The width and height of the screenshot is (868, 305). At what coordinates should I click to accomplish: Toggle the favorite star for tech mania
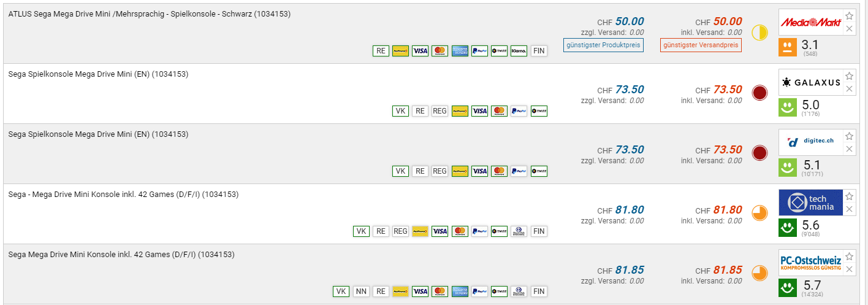tap(849, 196)
